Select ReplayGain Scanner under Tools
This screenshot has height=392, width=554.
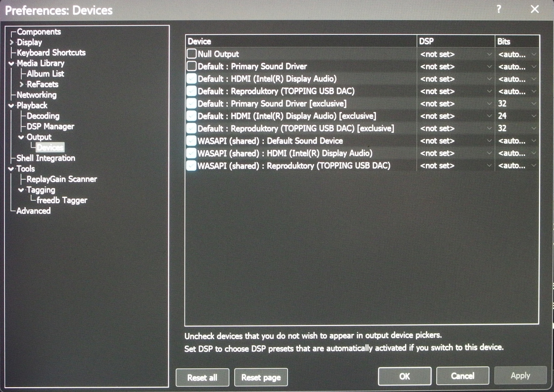(x=62, y=179)
